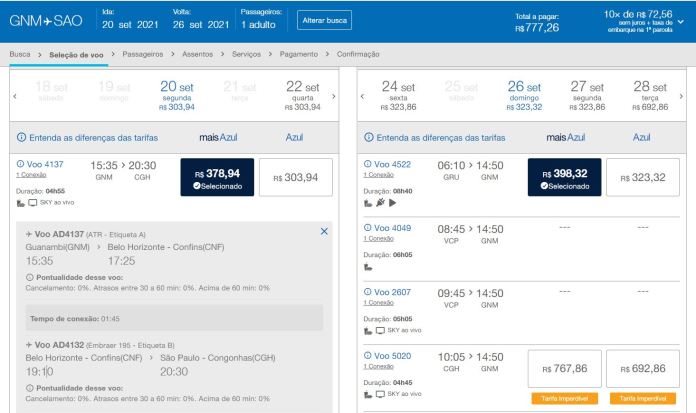This screenshot has width=696, height=413.
Task: Open Voo 2607 flight details link
Action: tap(392, 292)
